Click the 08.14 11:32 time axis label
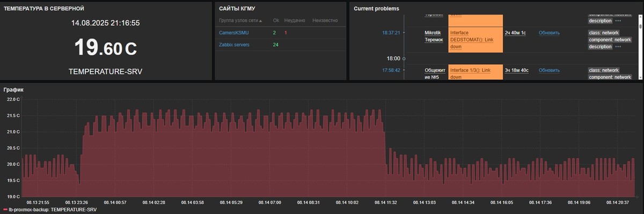 [x=385, y=202]
